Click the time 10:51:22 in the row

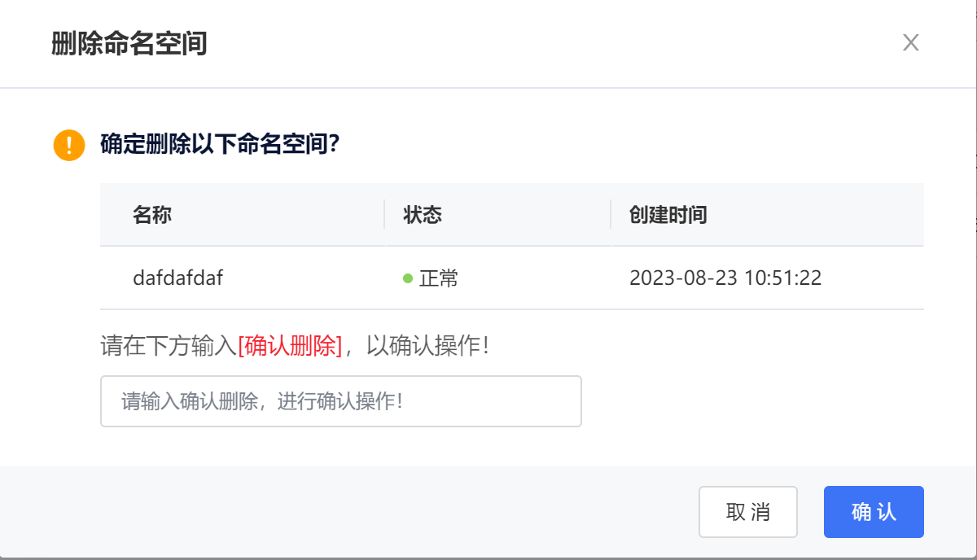coord(783,278)
